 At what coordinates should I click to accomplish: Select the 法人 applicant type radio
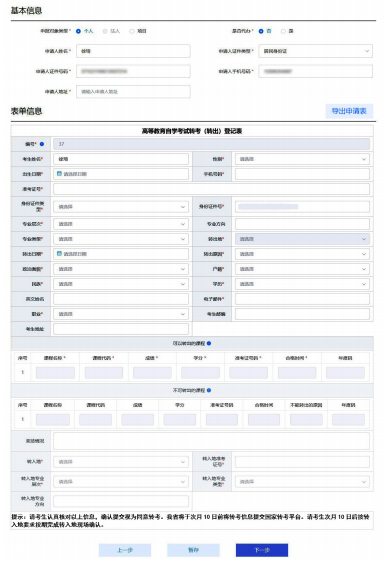point(105,32)
